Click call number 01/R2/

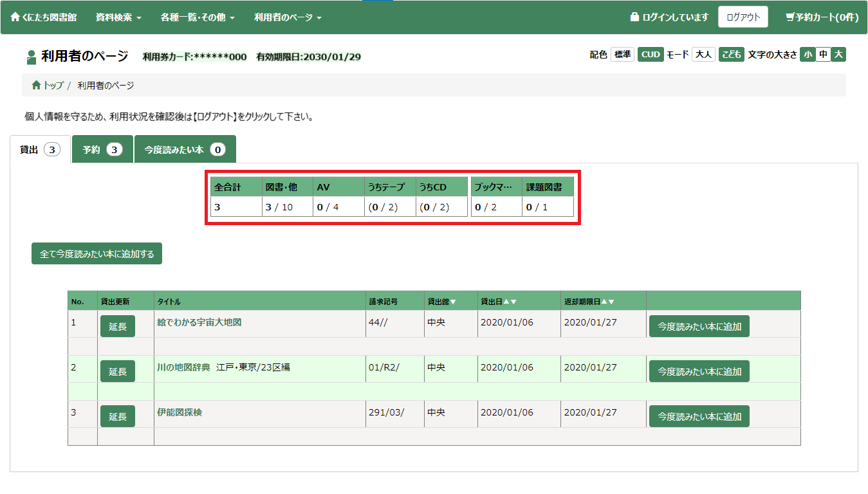[384, 367]
